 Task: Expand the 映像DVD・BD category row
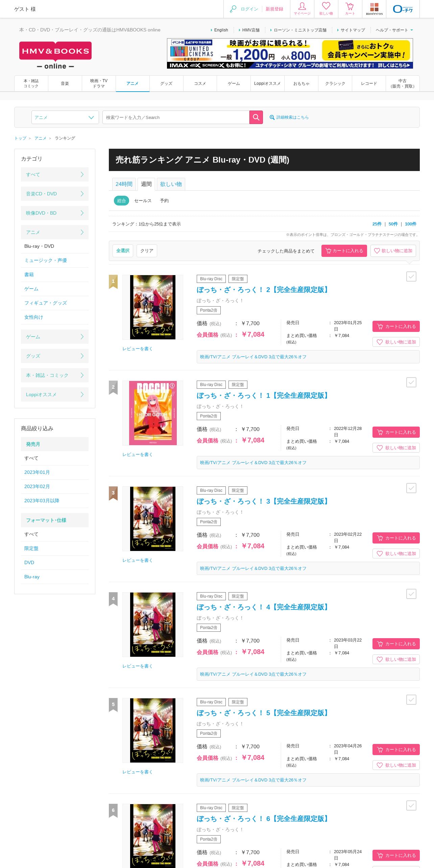coord(55,213)
